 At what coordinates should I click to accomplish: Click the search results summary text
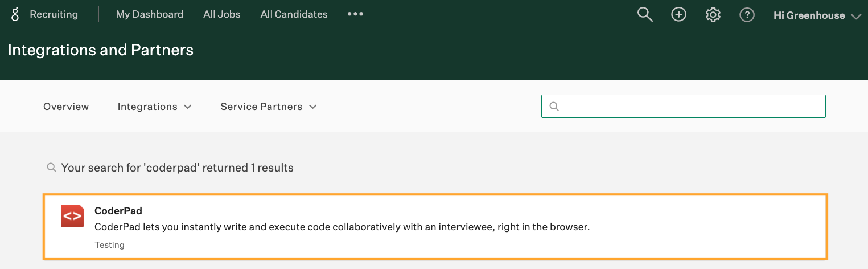pos(177,168)
